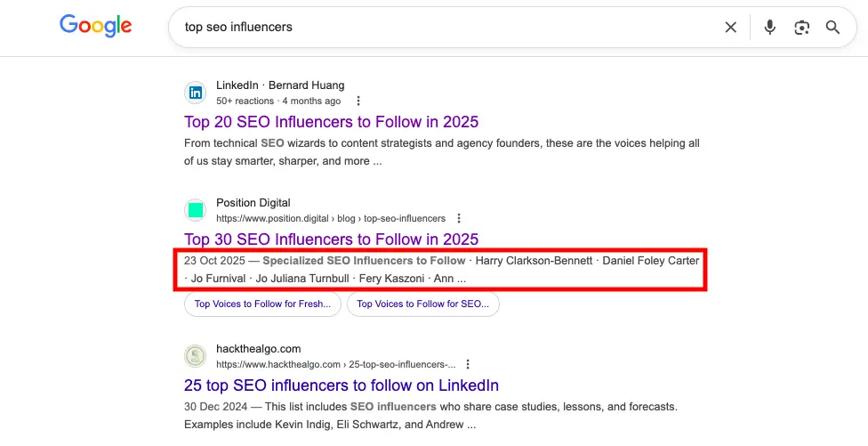Click Position Digital green favicon

196,210
